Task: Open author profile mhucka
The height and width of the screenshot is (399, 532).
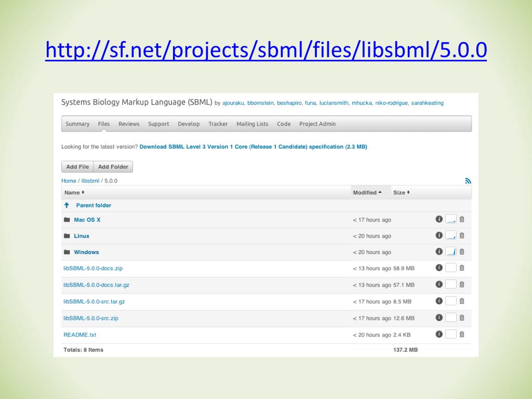Action: point(362,103)
